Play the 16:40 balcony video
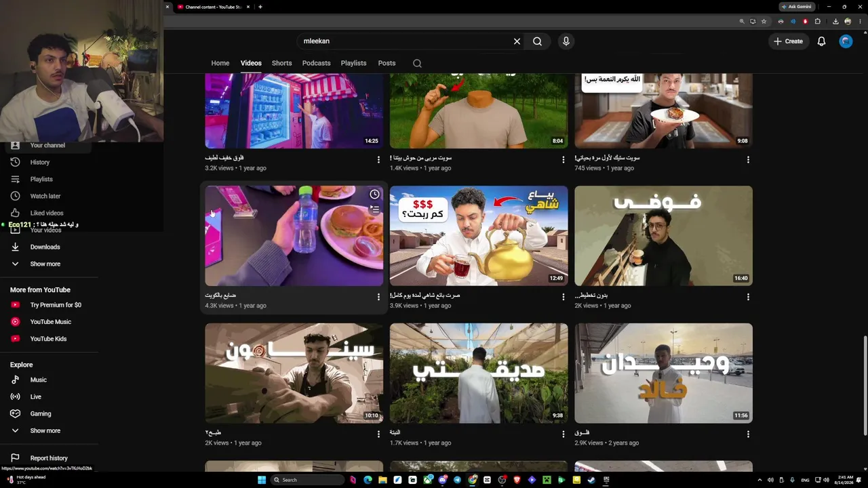Viewport: 868px width, 488px height. click(663, 236)
